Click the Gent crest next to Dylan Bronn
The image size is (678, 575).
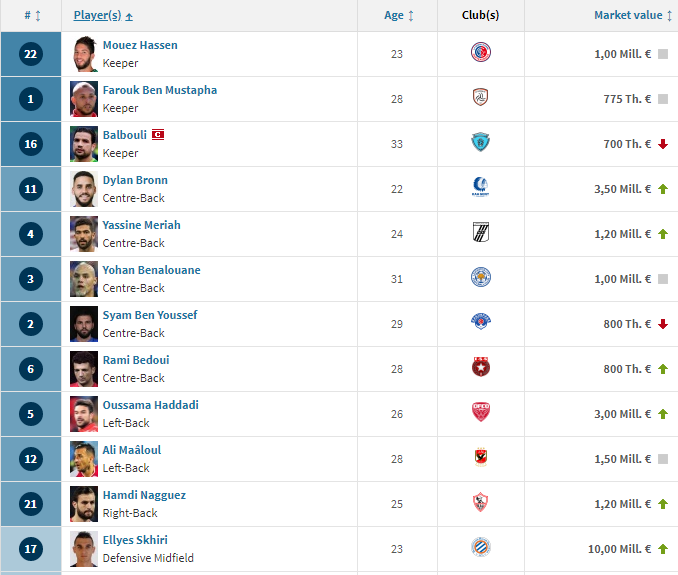[x=480, y=187]
